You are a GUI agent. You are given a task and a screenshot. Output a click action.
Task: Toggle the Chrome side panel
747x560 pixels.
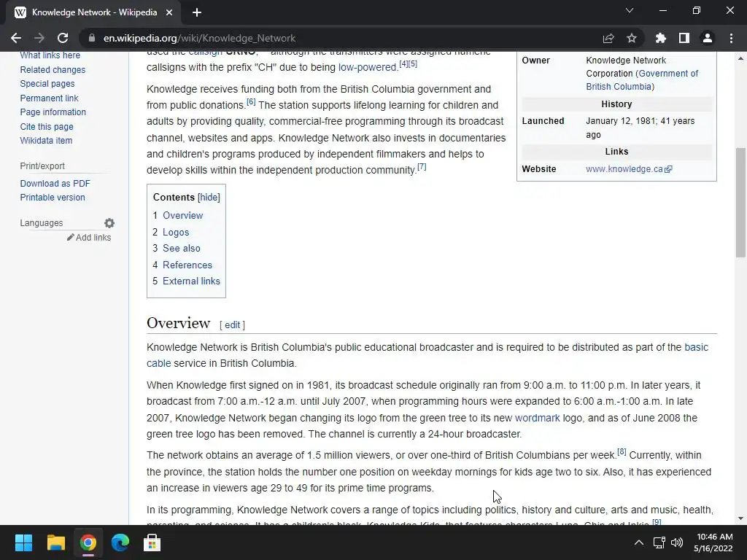pyautogui.click(x=684, y=38)
